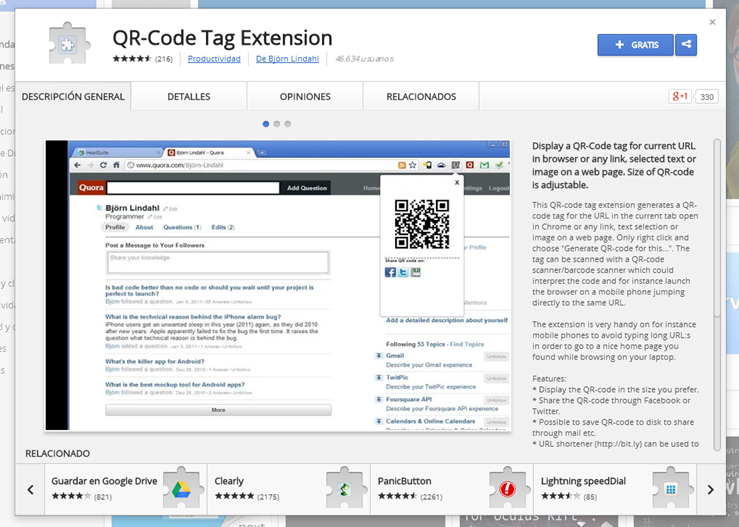The width and height of the screenshot is (739, 527).
Task: Click the Facebook share icon in screenshot
Action: click(x=390, y=272)
